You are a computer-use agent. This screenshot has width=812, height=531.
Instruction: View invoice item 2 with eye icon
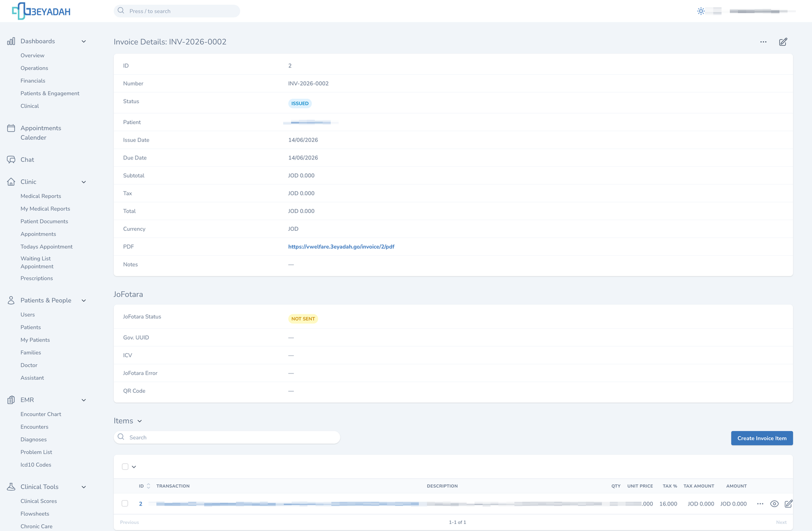click(x=775, y=504)
